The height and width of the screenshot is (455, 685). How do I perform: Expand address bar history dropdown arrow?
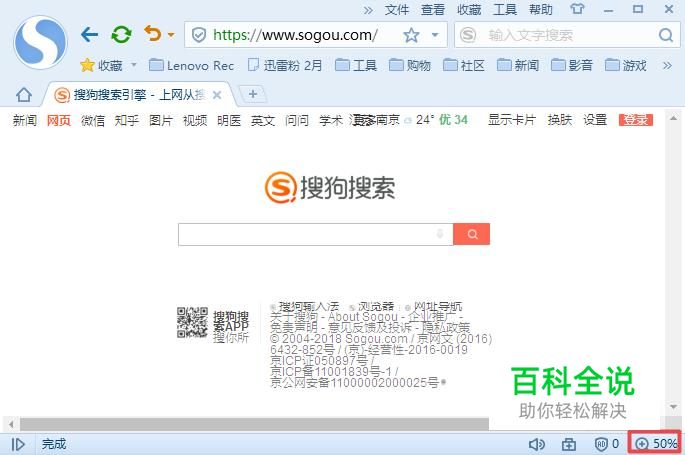(435, 35)
